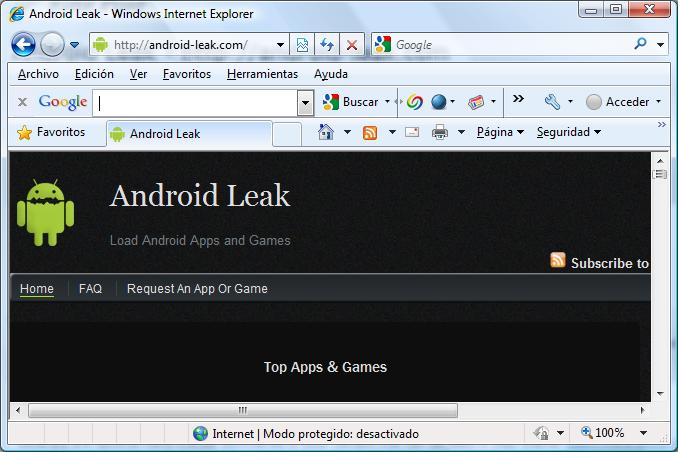This screenshot has width=678, height=452.
Task: Click the orange RSS icon beside Subscribe
Action: [557, 260]
